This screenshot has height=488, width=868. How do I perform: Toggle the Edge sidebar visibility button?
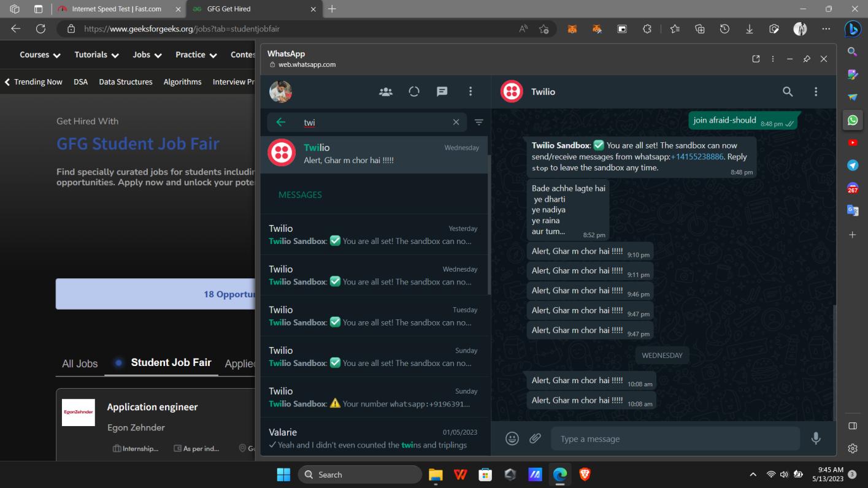click(x=853, y=426)
